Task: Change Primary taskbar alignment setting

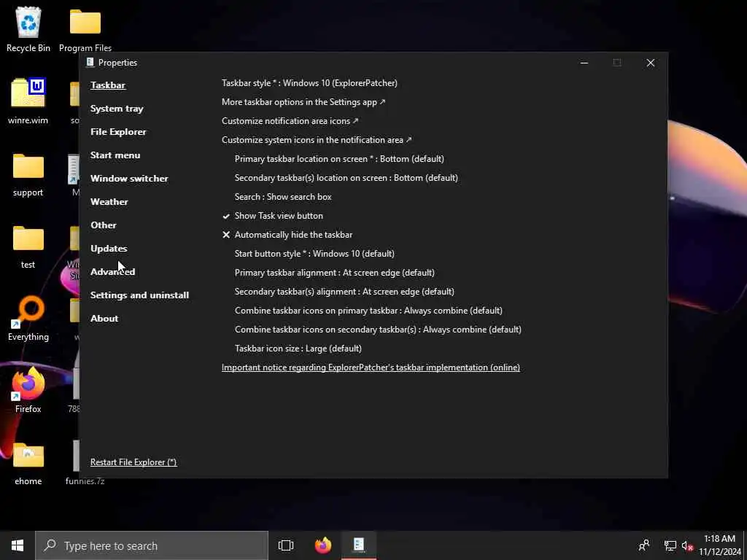Action: point(334,273)
